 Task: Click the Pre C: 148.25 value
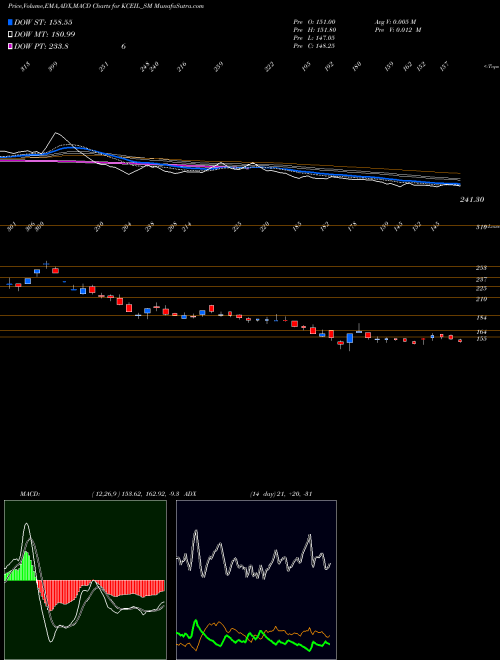pos(314,46)
